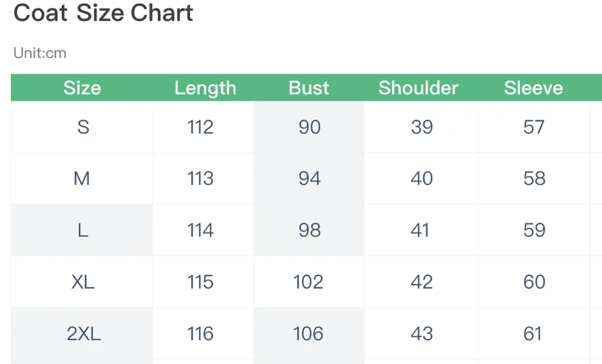Click the Bust column header
Viewport: 602px width, 364px height.
pyautogui.click(x=309, y=88)
